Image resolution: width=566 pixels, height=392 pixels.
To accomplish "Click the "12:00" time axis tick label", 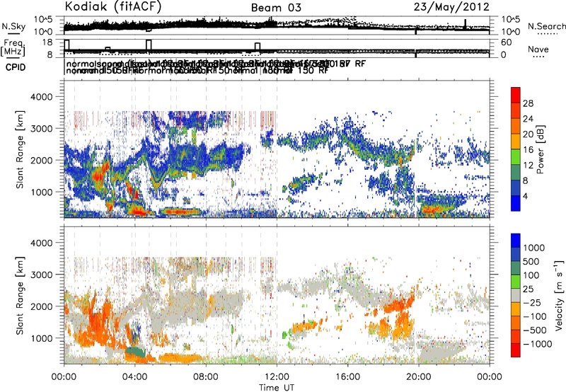I will 277,377.
